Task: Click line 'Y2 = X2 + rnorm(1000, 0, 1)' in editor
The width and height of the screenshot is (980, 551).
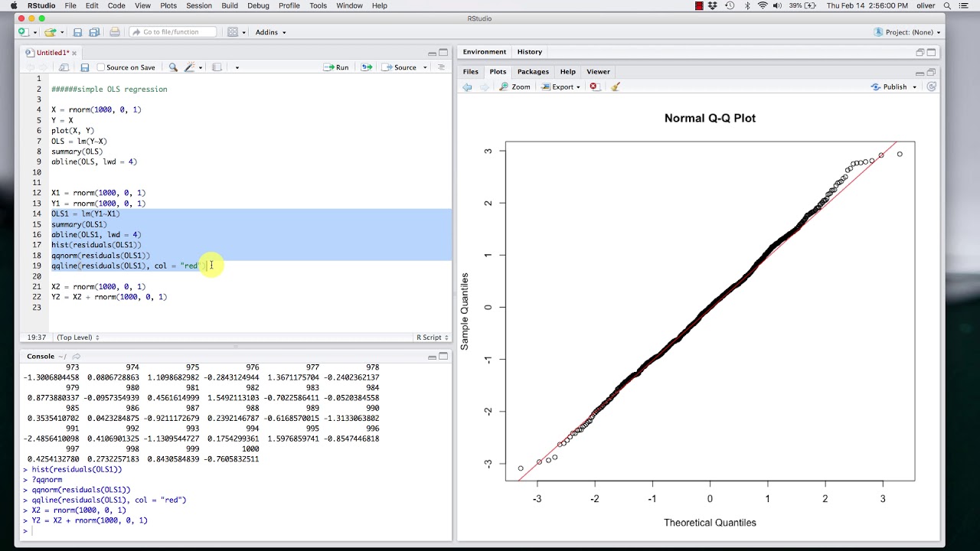Action: point(109,297)
